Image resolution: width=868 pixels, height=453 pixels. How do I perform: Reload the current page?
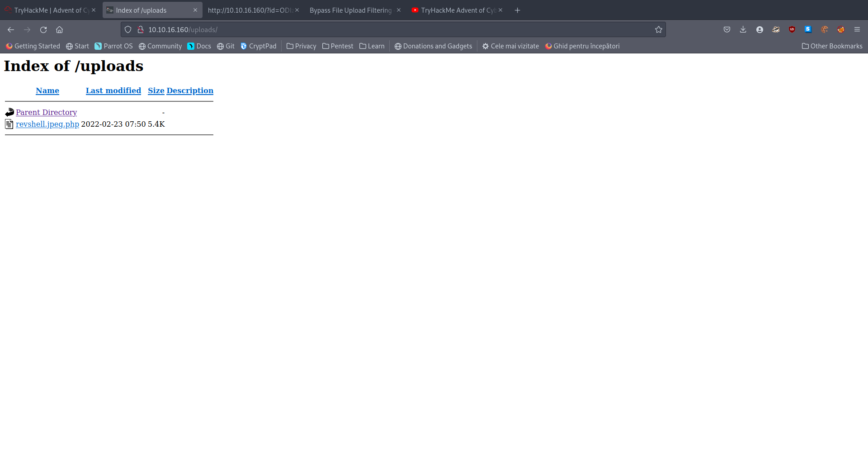(43, 30)
